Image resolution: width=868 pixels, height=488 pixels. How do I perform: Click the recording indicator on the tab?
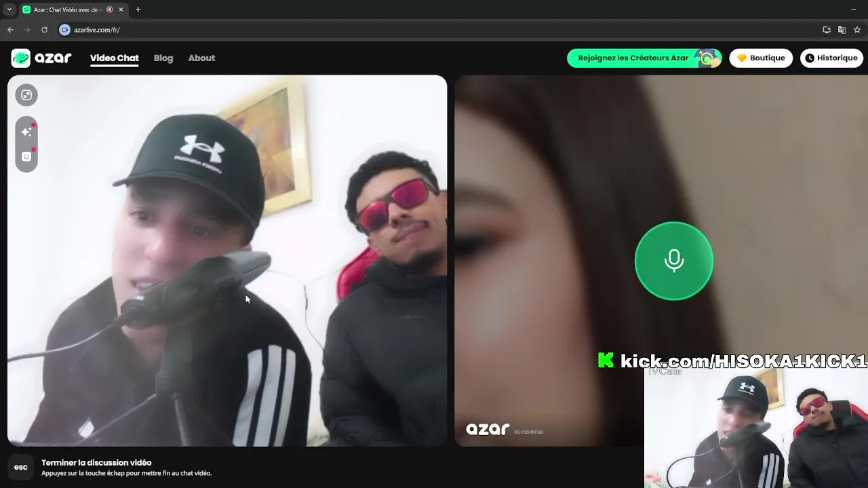coord(110,9)
